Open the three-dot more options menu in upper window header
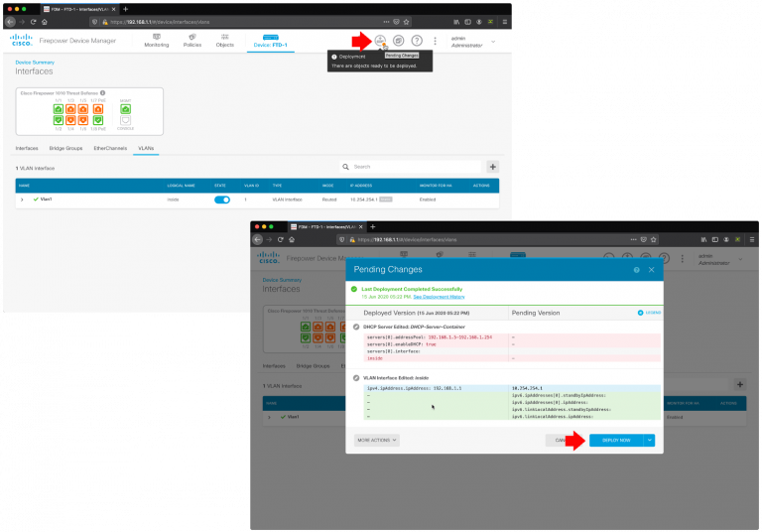Image resolution: width=762 pixels, height=532 pixels. [435, 42]
